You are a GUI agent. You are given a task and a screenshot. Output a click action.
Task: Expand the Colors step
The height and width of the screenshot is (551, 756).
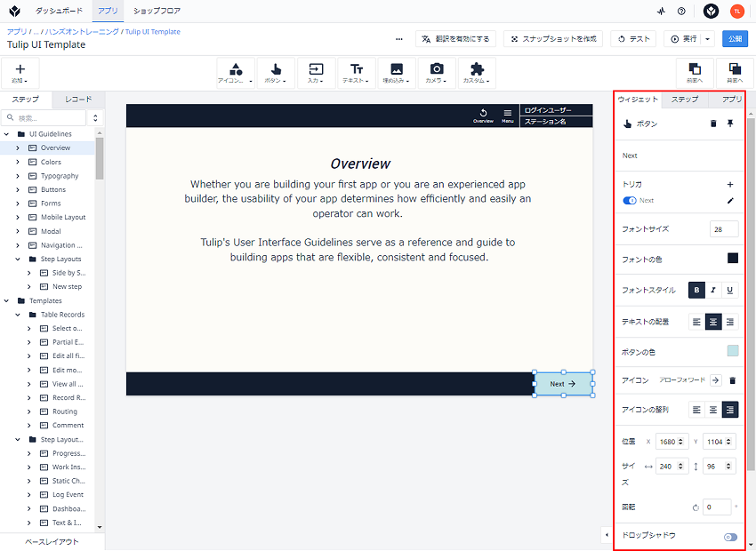pyautogui.click(x=18, y=162)
